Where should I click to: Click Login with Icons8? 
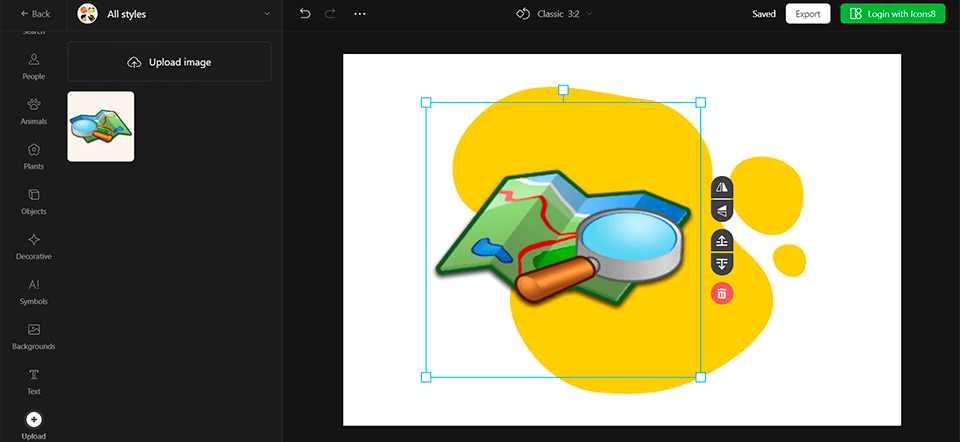point(893,13)
